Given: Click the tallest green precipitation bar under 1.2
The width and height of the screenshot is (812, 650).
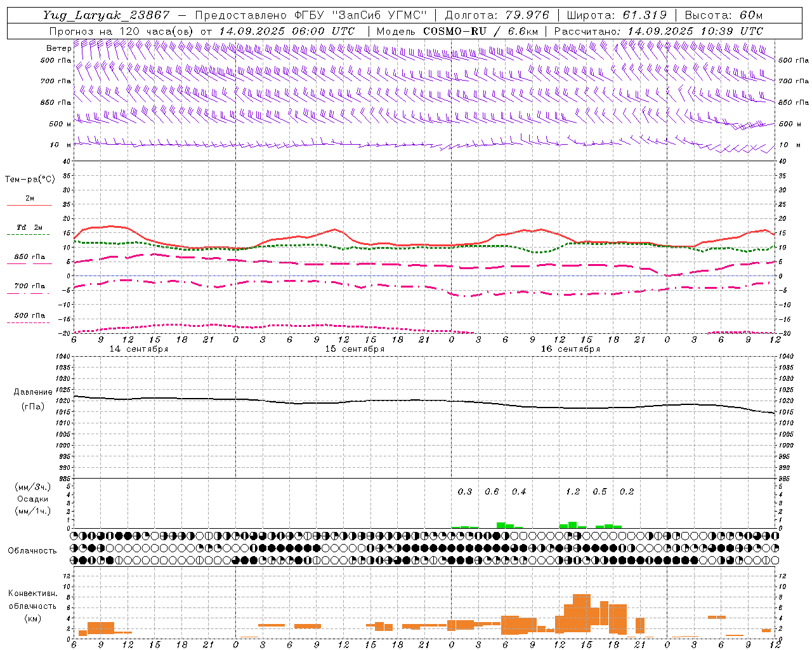Looking at the screenshot, I should point(573,525).
